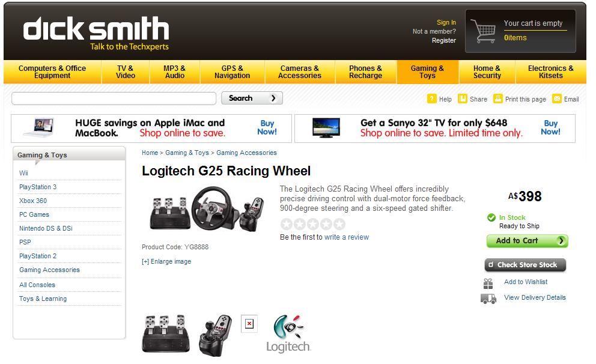Click the Print this page link
The width and height of the screenshot is (596, 364).
point(526,99)
